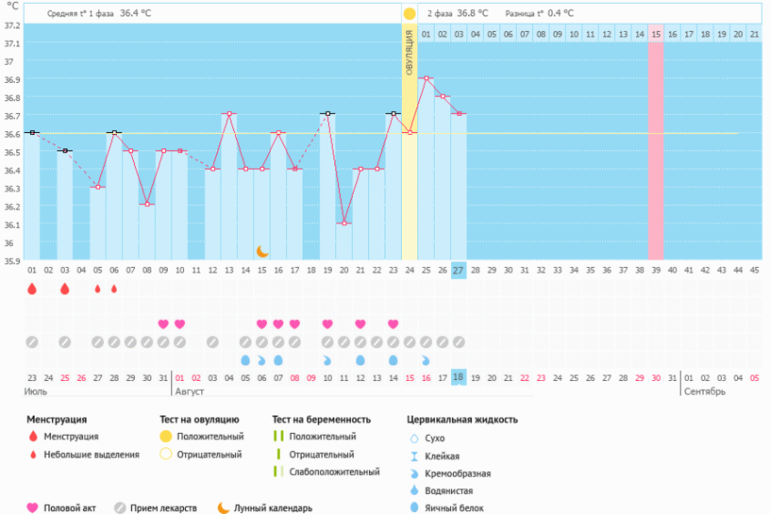Click the yellow ovulation circle above the chart
Viewport: 770px width, 514px height.
click(x=409, y=14)
